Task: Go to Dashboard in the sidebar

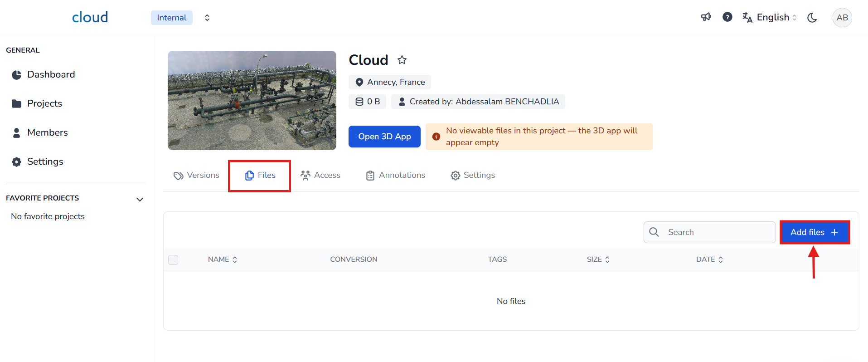Action: 51,74
